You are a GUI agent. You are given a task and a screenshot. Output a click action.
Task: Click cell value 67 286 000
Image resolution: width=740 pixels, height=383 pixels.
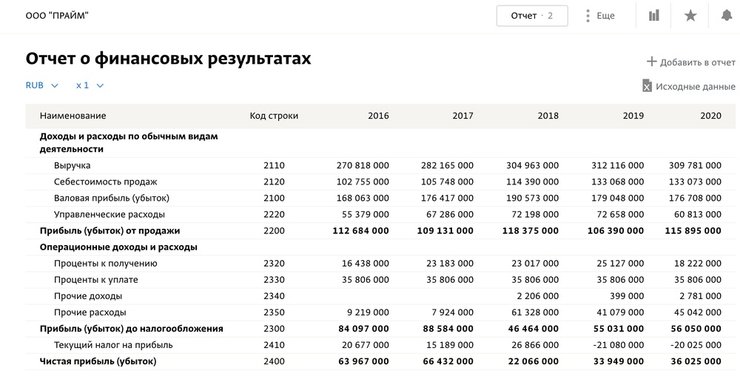450,214
